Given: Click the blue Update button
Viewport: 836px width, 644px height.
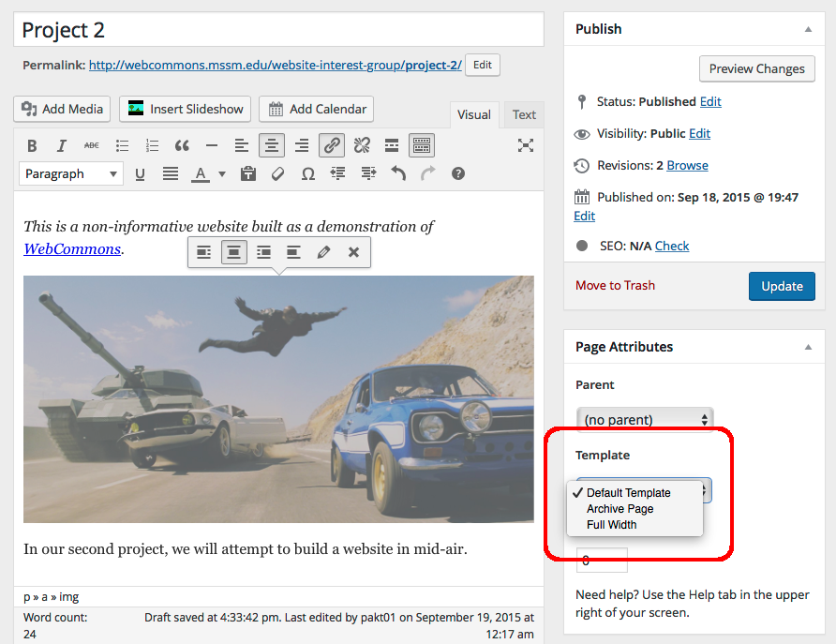Looking at the screenshot, I should pyautogui.click(x=782, y=286).
